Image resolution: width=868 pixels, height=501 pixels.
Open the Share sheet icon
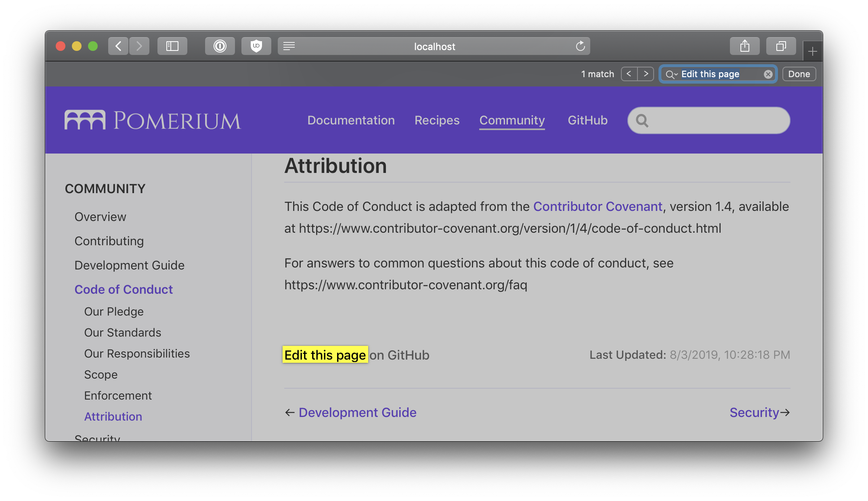[745, 46]
